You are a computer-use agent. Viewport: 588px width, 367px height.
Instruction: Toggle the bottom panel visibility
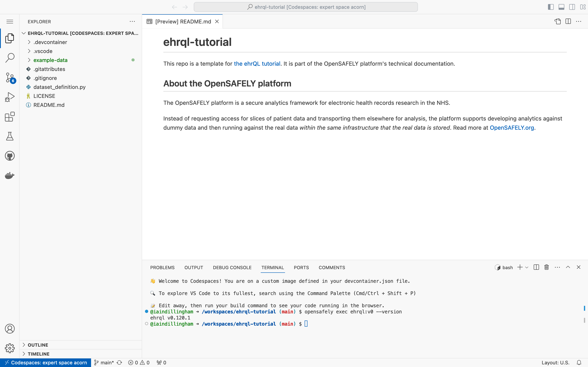pos(561,7)
